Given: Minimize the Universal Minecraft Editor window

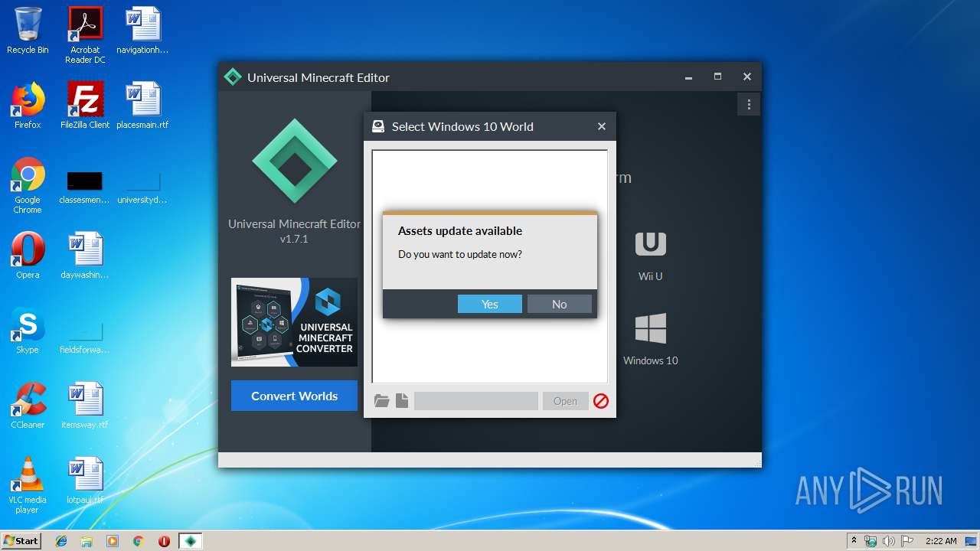Looking at the screenshot, I should click(688, 77).
